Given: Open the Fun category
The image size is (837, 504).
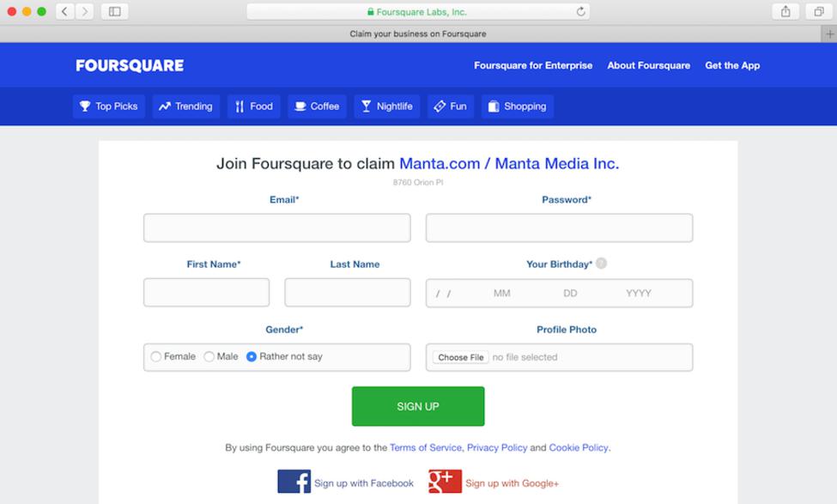Looking at the screenshot, I should coord(451,106).
